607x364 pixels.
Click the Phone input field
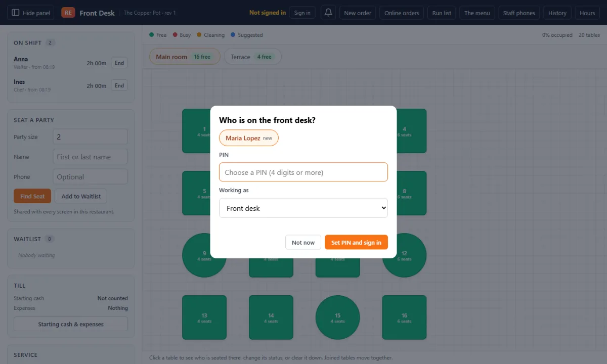click(90, 177)
